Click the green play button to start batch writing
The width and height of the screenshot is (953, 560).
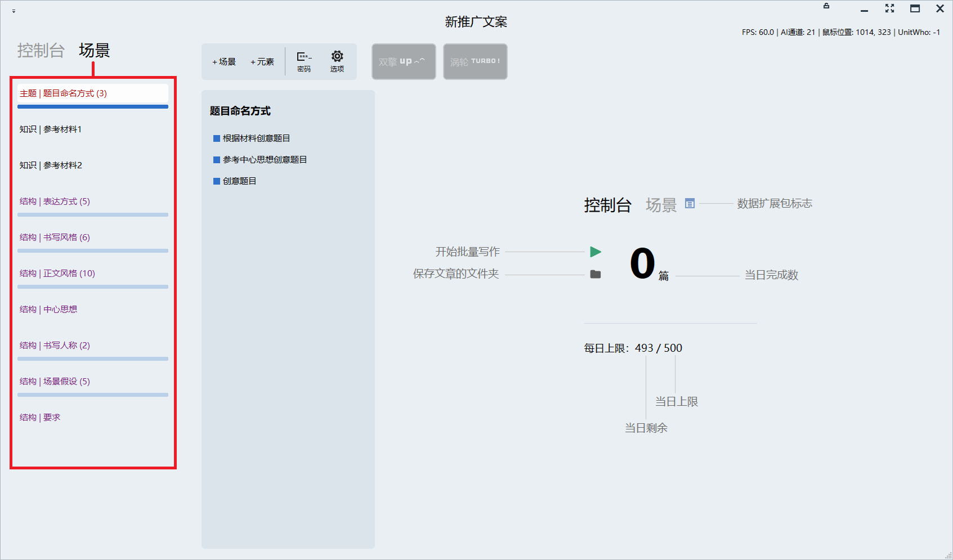[x=596, y=252]
